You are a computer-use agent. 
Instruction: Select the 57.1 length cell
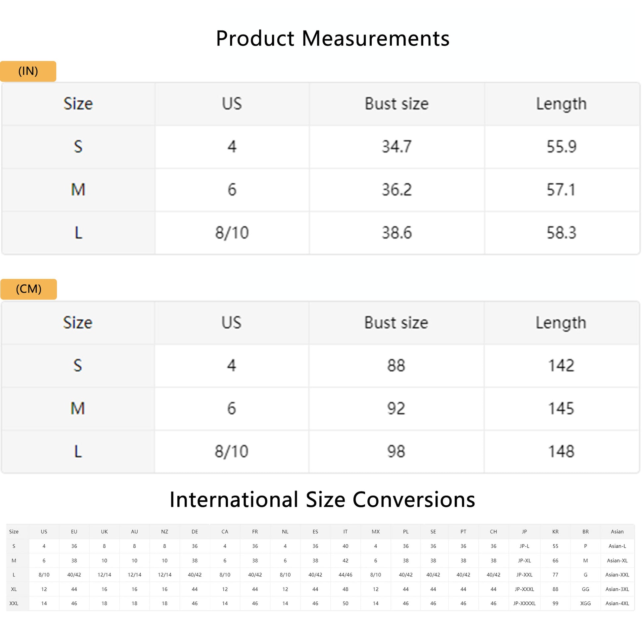tap(561, 190)
